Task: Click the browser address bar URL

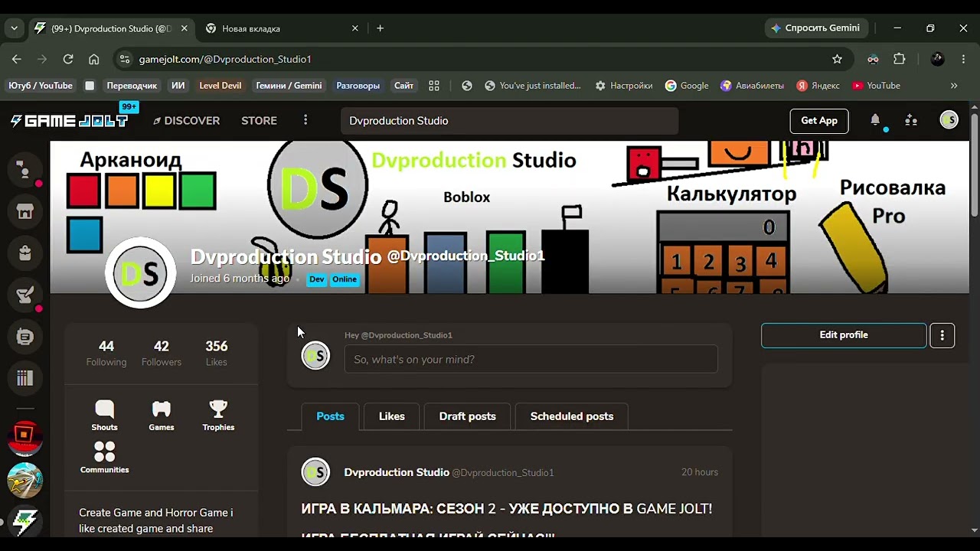Action: [x=225, y=59]
